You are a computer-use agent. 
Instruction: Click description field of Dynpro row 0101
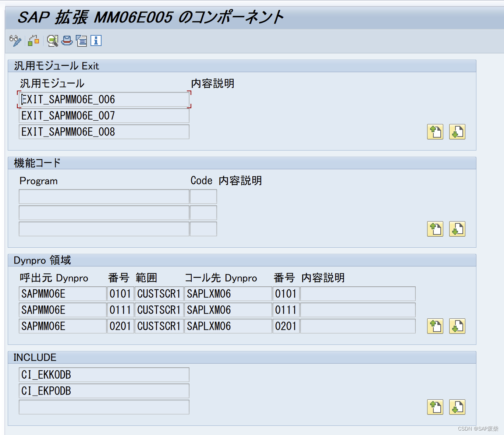click(x=358, y=294)
